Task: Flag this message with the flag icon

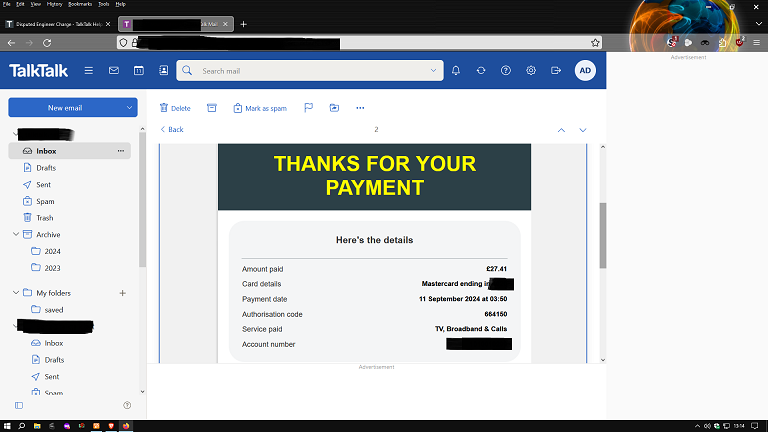Action: (308, 108)
